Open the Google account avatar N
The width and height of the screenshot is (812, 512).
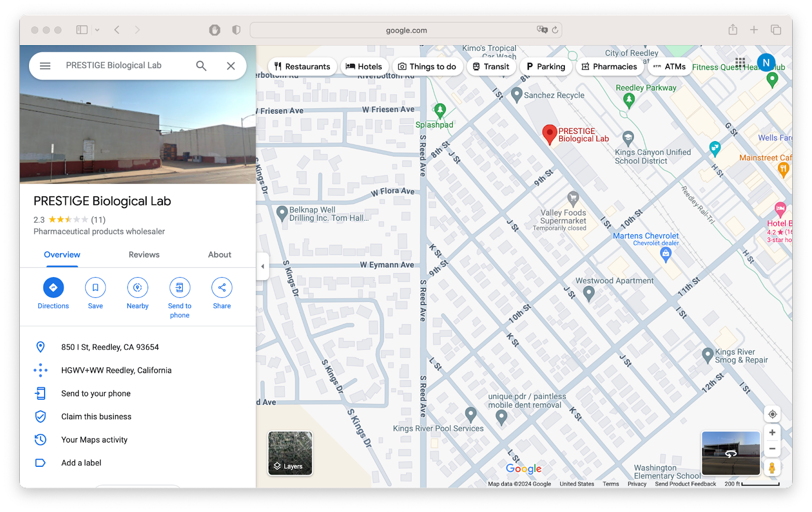pyautogui.click(x=766, y=63)
